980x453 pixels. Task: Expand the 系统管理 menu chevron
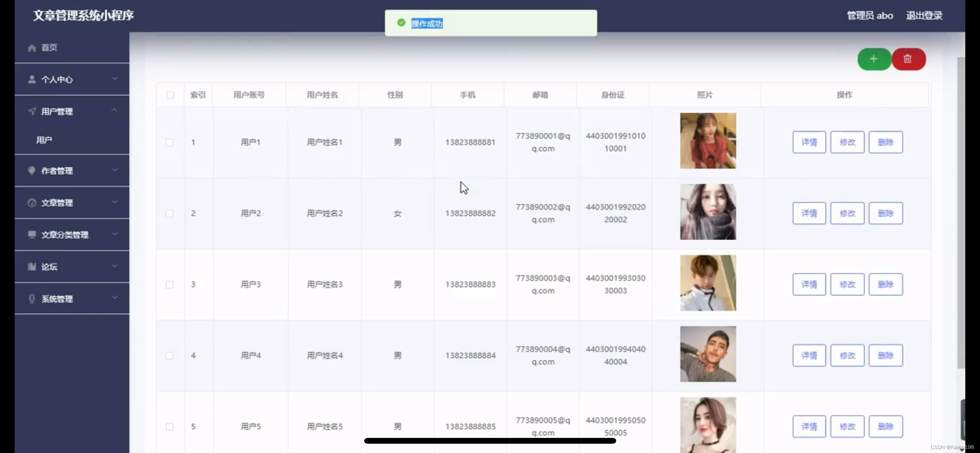pos(115,298)
